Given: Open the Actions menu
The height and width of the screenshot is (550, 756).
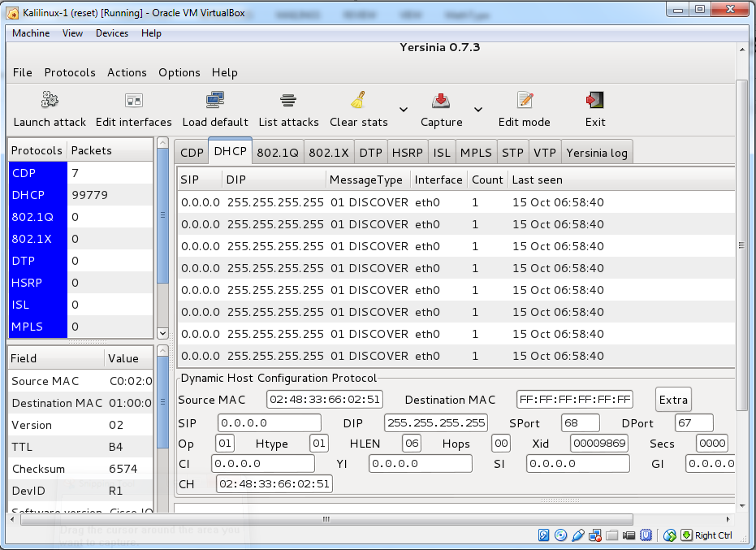Looking at the screenshot, I should coord(127,72).
